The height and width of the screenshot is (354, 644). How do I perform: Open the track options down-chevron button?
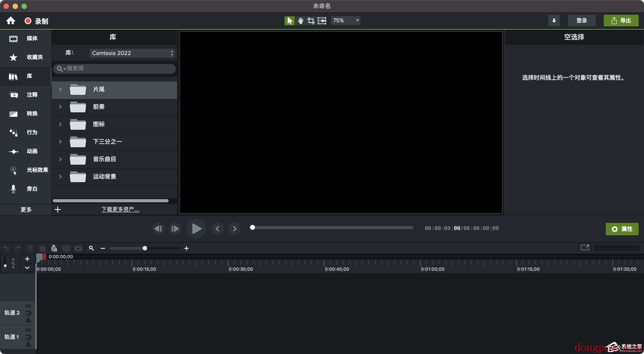pyautogui.click(x=27, y=268)
